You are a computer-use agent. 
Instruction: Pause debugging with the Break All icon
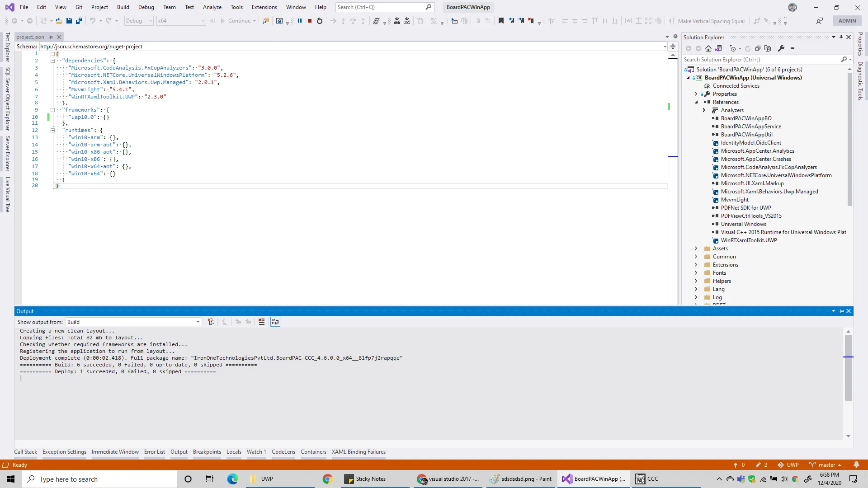(x=299, y=21)
